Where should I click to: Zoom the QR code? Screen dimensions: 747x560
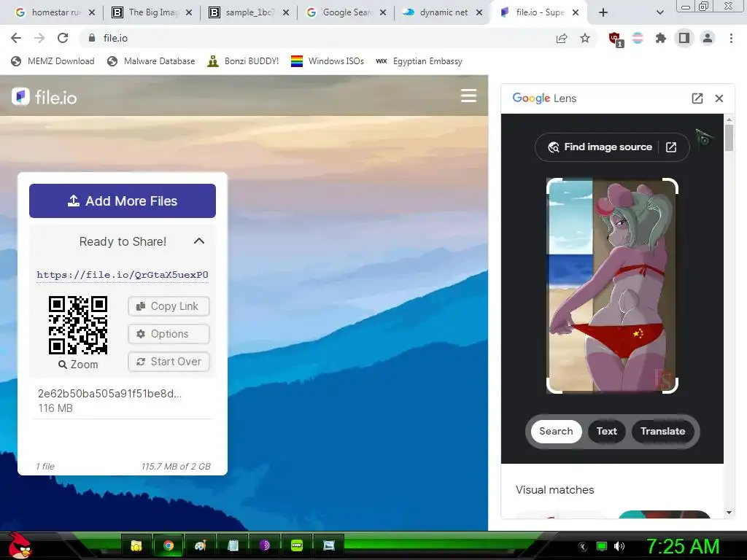(78, 365)
